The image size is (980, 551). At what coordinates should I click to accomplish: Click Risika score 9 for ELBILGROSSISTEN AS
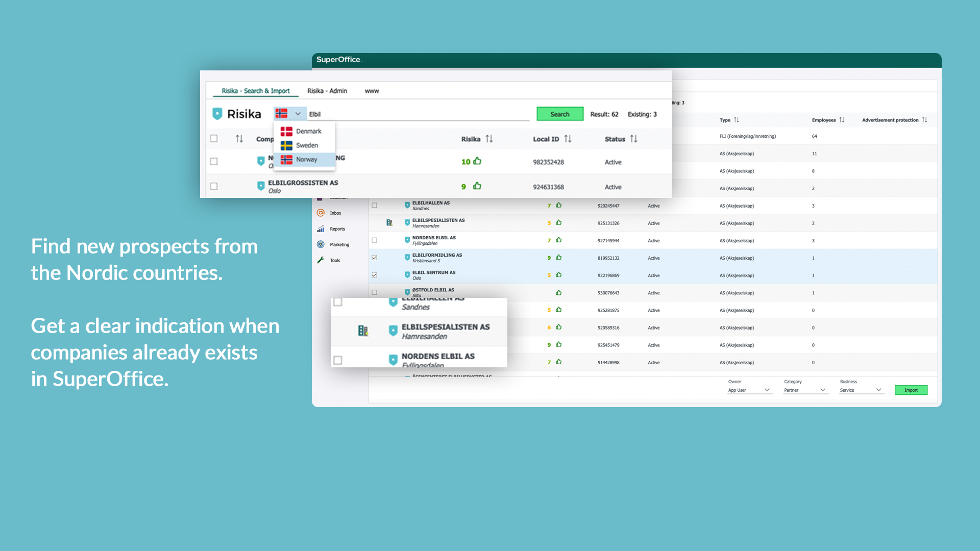[x=463, y=187]
